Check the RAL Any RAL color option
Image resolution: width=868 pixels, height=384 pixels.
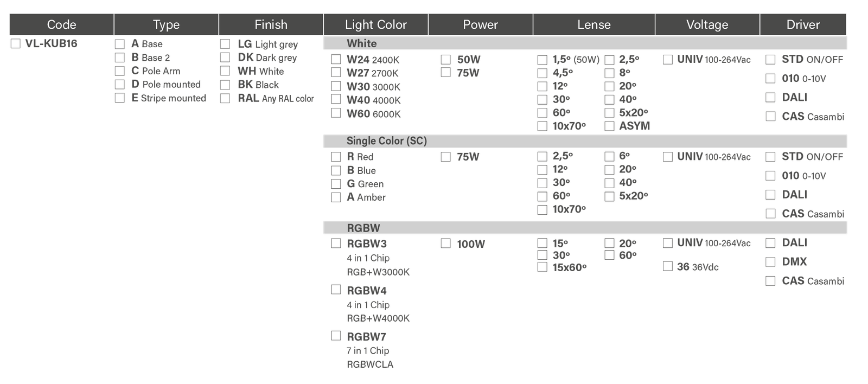point(225,98)
